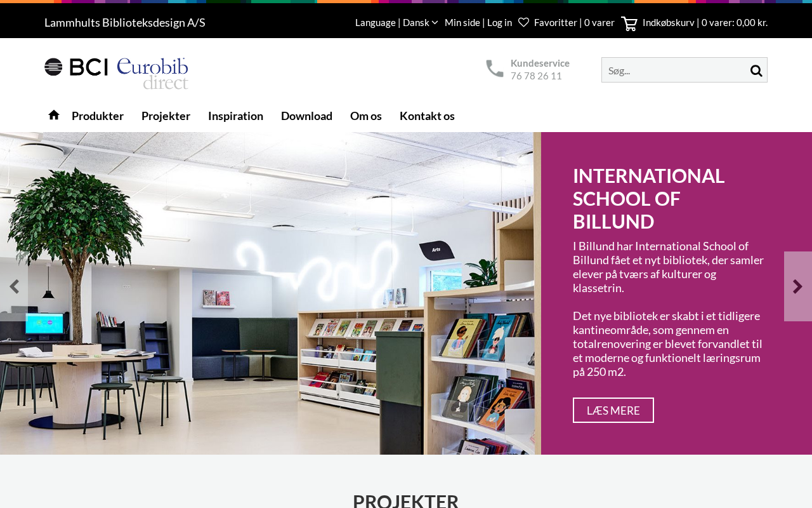Click the BCI Eurobib direct logo

point(116,74)
